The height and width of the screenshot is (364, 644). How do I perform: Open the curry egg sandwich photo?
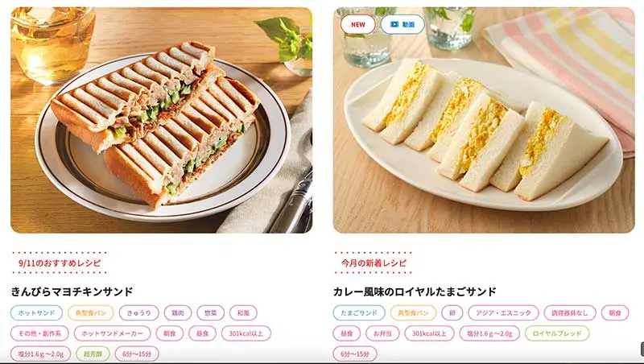click(484, 120)
